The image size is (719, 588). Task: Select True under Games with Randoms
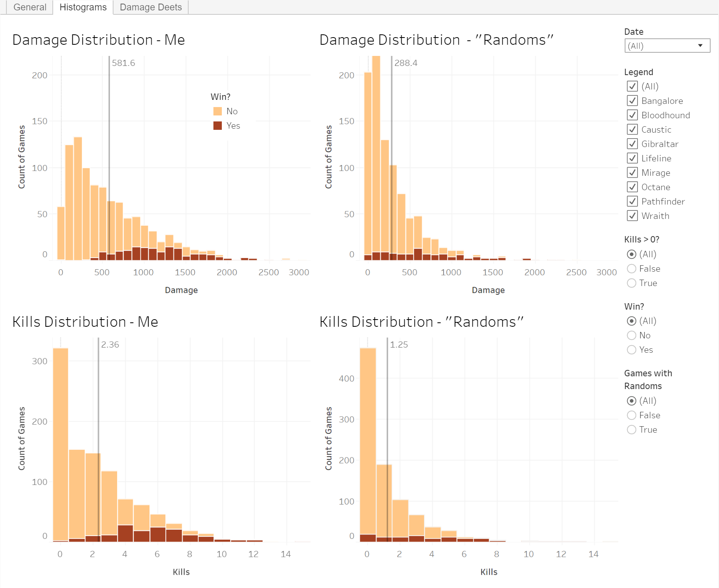(x=631, y=430)
